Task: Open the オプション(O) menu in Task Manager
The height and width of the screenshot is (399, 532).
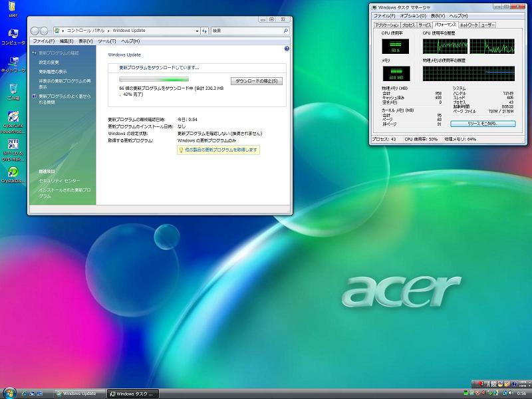Action: (412, 15)
